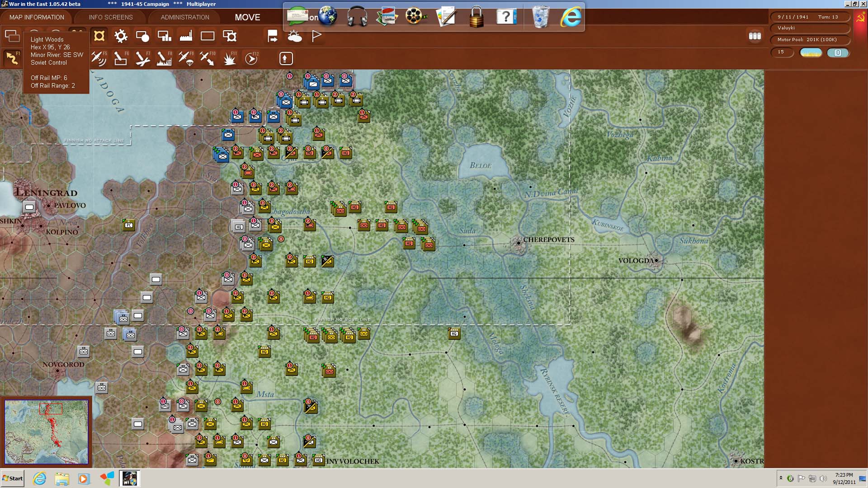This screenshot has width=868, height=488.
Task: Click the flag with arrow icon
Action: [x=273, y=36]
